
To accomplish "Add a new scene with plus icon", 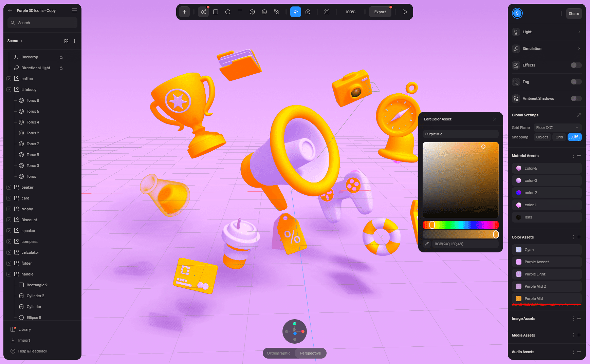I will tap(75, 41).
